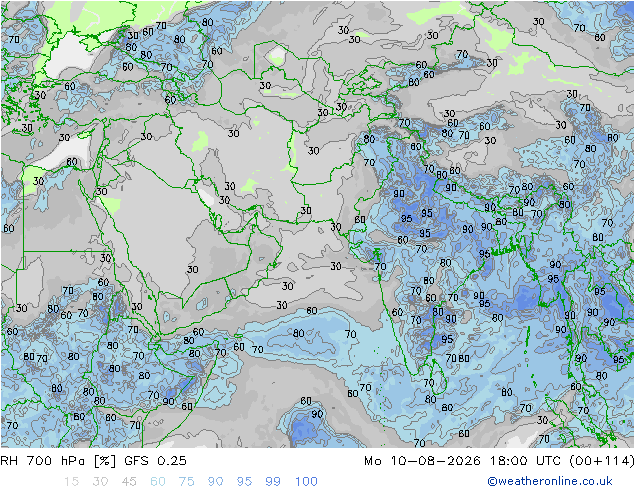Screen dimensions: 634x490
Task: Click the forecast date 'Mo 10-08-2026 18:00 UTC (00+114)'
Action: [x=499, y=460]
